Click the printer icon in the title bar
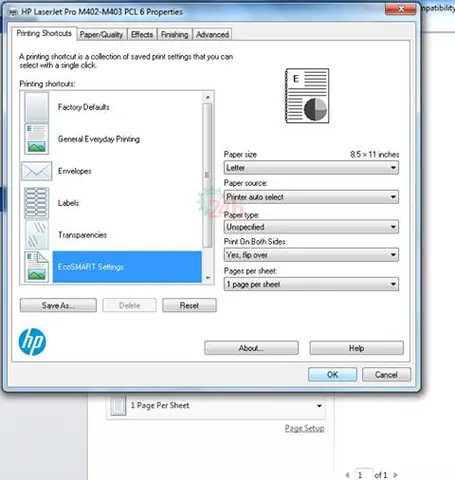Screen dimensions: 455x480 (13, 12)
